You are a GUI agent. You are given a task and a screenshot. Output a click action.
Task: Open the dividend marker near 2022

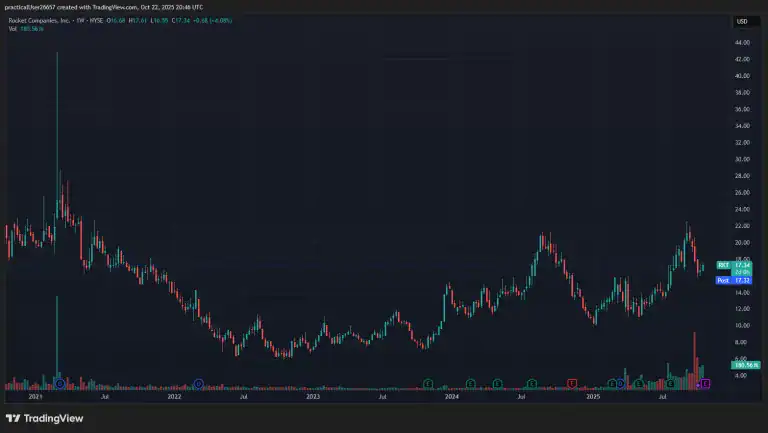point(199,384)
